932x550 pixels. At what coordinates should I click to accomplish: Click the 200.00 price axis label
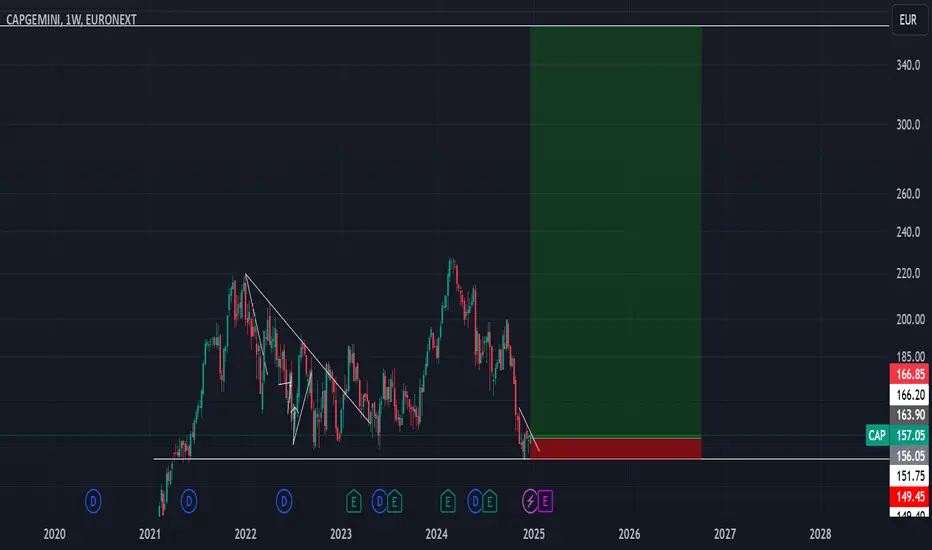point(911,319)
